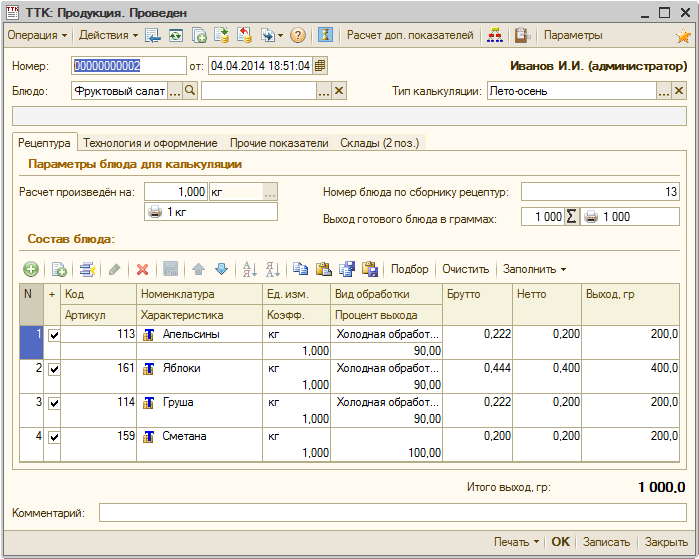Click the find-in-list icon after Действия
Screen dimensions: 699x559
[153, 35]
